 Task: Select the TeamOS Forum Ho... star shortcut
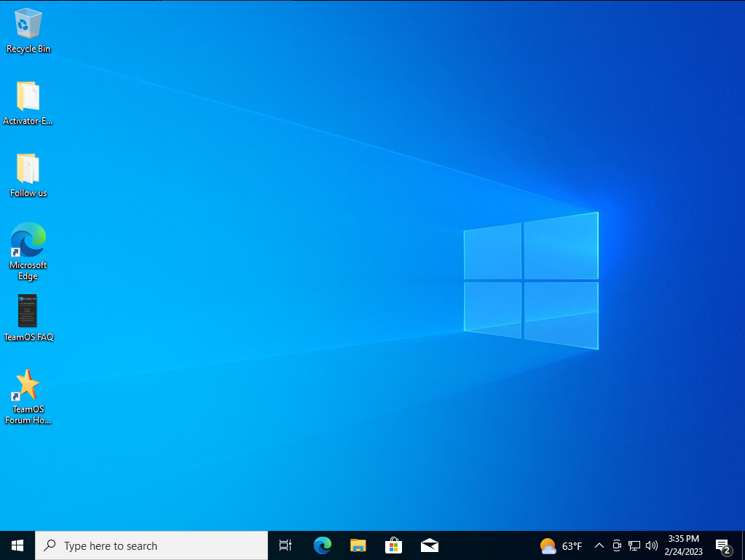pyautogui.click(x=28, y=396)
